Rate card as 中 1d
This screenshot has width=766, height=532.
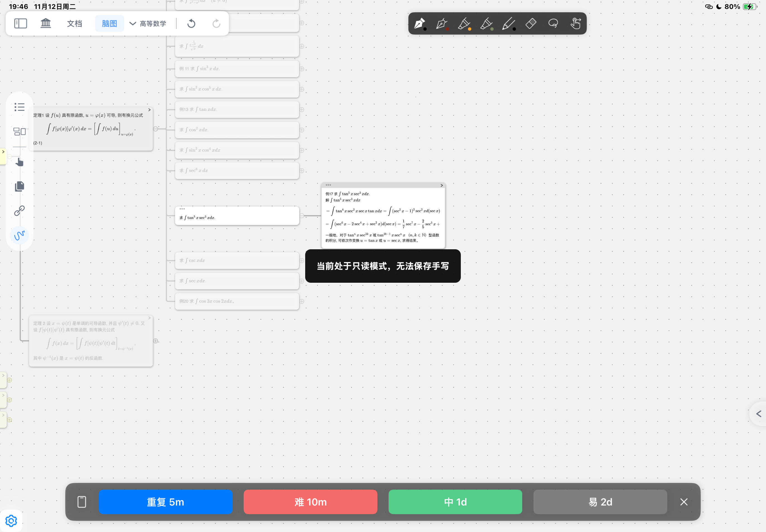tap(455, 502)
